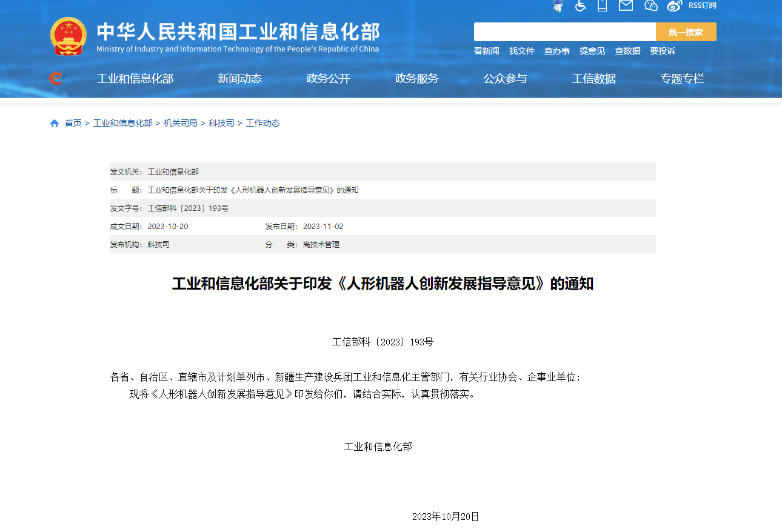Open 查办事 quick link
782x532 pixels.
click(556, 51)
